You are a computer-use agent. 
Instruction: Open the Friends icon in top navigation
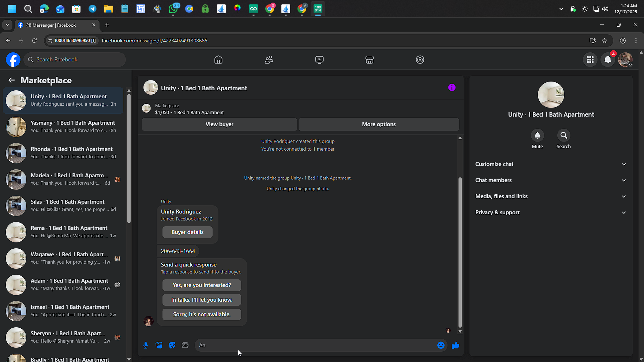pyautogui.click(x=269, y=60)
